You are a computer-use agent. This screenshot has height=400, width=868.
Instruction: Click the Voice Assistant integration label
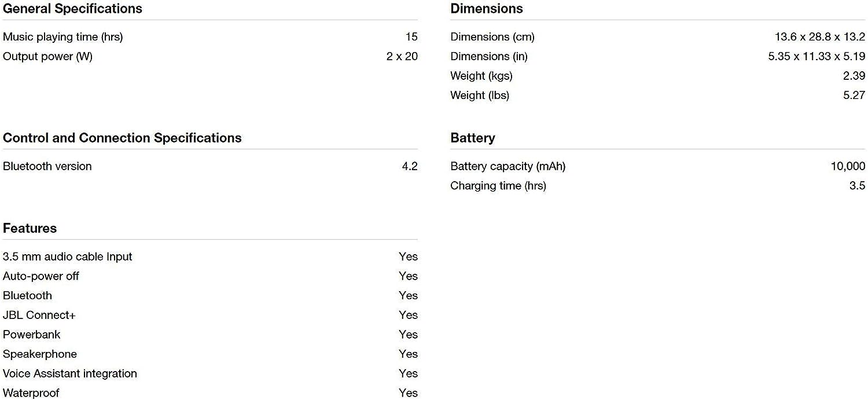pos(70,374)
